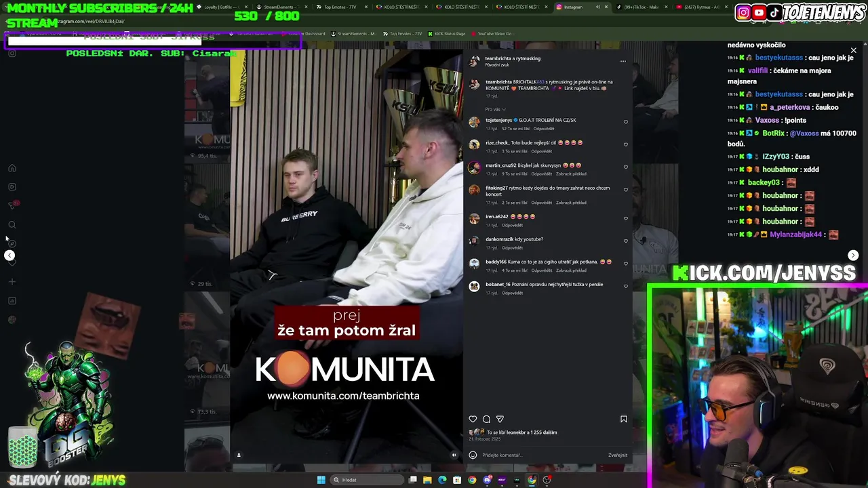Open Instagram Search in the left sidebar
Screen dimensions: 868x488
point(12,225)
